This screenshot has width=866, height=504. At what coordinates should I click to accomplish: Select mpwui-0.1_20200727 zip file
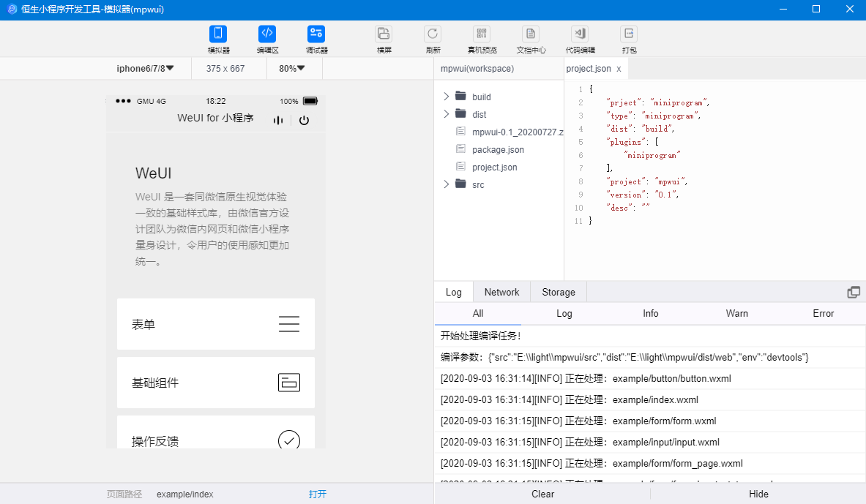(518, 132)
